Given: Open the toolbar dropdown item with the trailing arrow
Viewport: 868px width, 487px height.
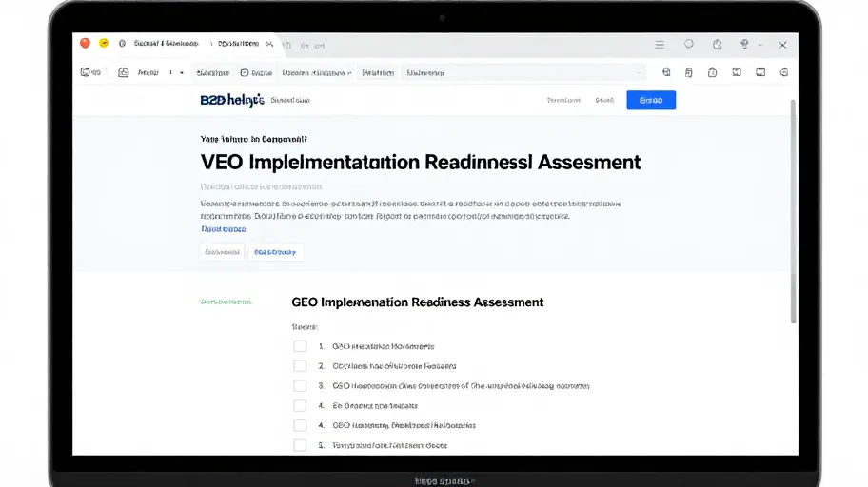Looking at the screenshot, I should click(317, 73).
